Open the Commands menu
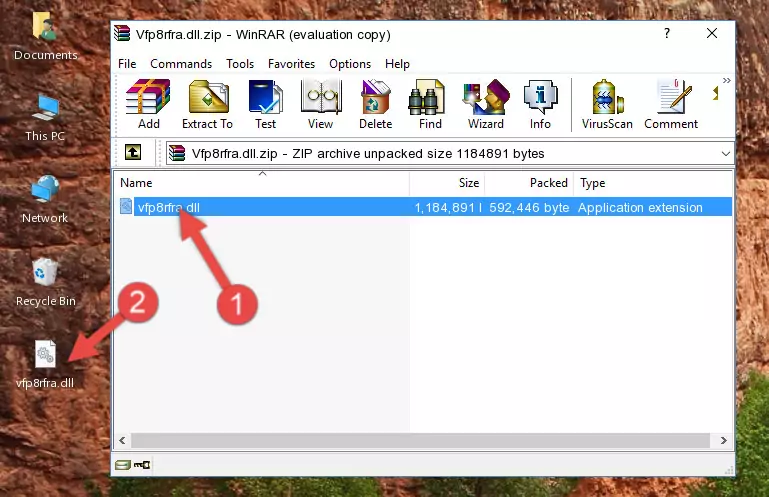Image resolution: width=769 pixels, height=497 pixels. 181,64
